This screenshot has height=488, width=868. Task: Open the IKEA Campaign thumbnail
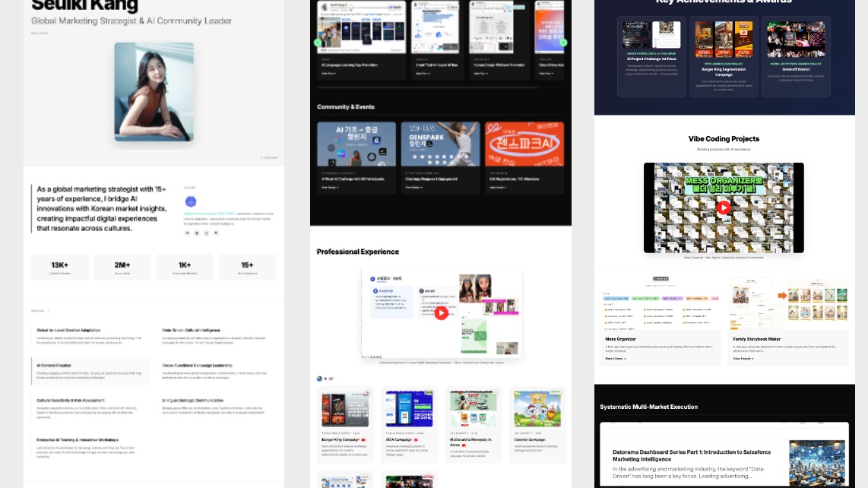click(409, 409)
